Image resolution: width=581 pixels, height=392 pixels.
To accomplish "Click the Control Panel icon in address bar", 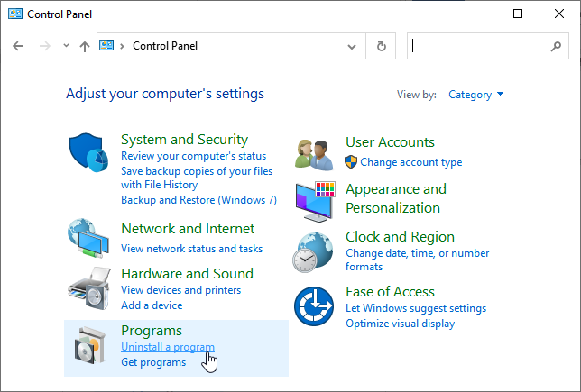I will click(x=106, y=46).
